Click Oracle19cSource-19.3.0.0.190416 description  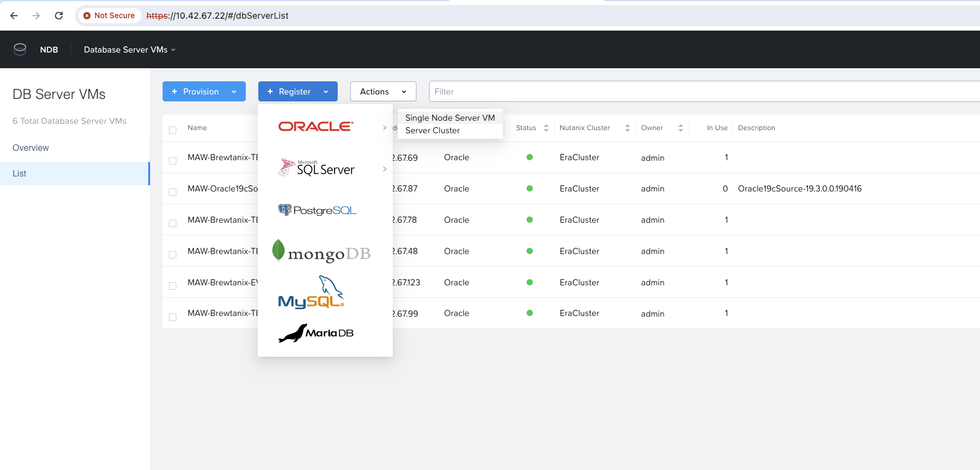point(800,188)
